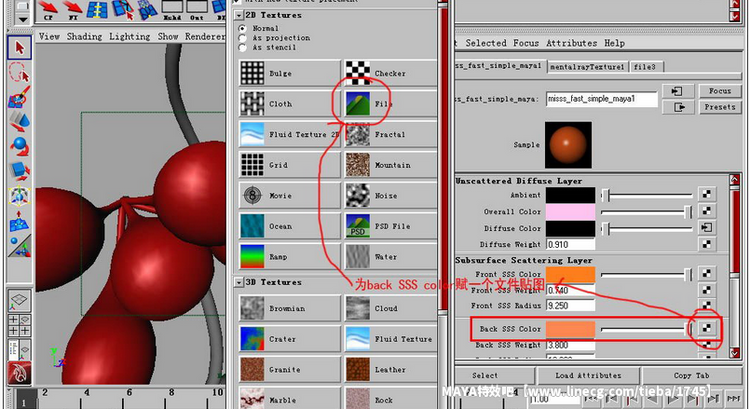The image size is (750, 409).
Task: Select the As projection radio option
Action: [x=243, y=38]
